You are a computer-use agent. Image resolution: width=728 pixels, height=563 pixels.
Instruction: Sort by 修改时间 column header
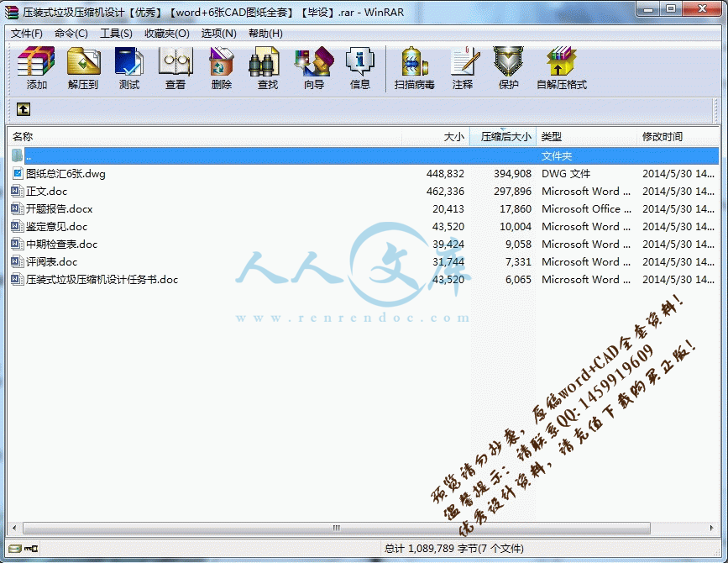click(x=678, y=137)
